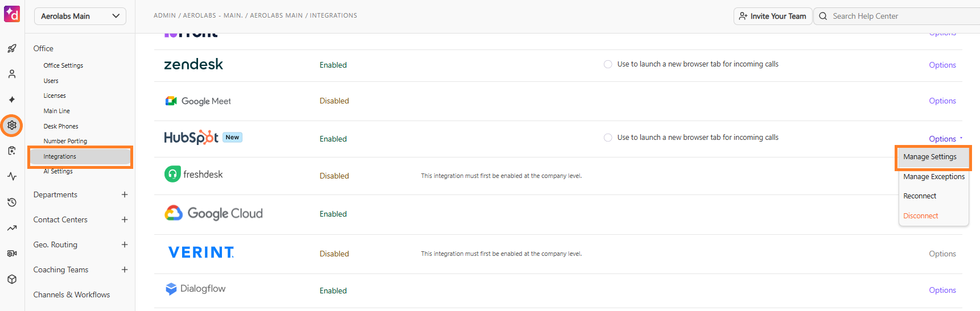Expand the Departments section
This screenshot has height=311, width=980.
point(125,194)
